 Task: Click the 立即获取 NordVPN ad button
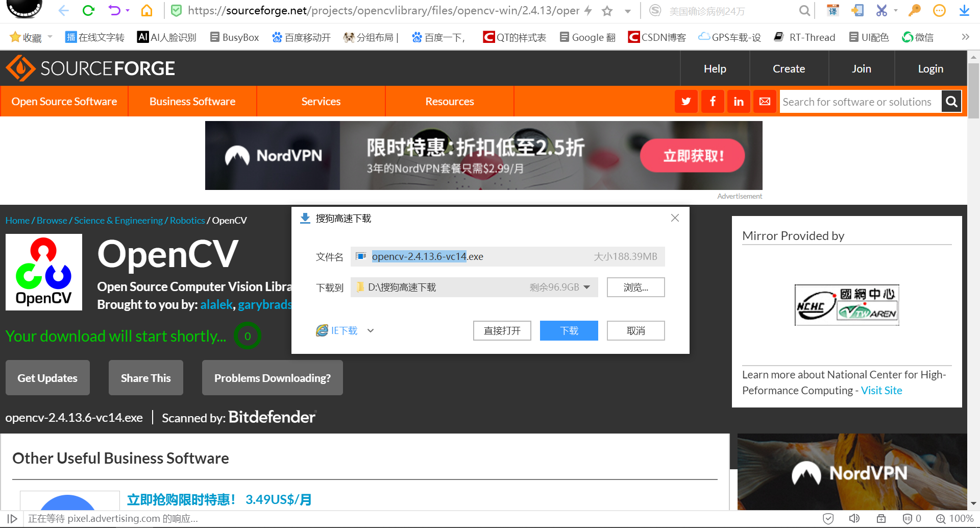click(693, 156)
